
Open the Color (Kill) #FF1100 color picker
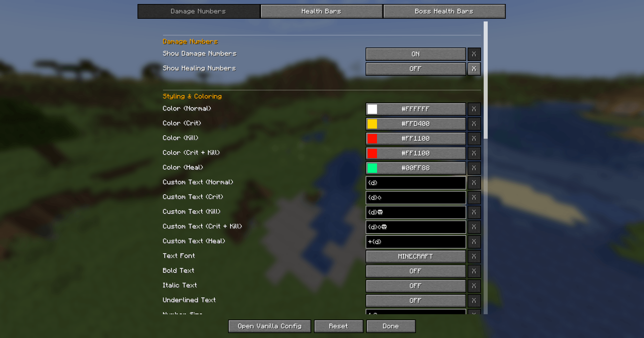(416, 138)
